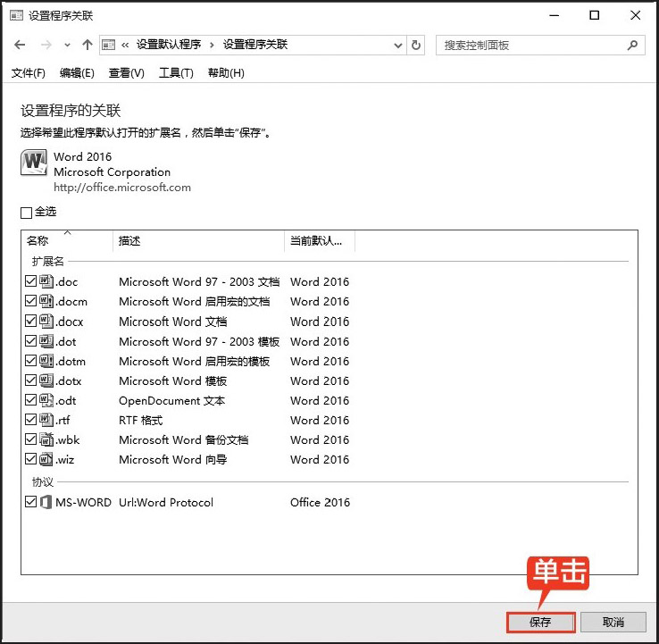Click the .dot file type icon

(46, 341)
